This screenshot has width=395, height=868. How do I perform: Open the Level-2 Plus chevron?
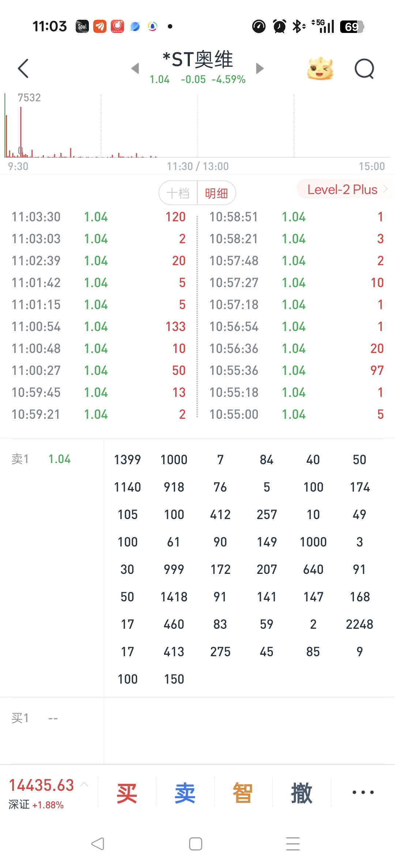pos(385,189)
